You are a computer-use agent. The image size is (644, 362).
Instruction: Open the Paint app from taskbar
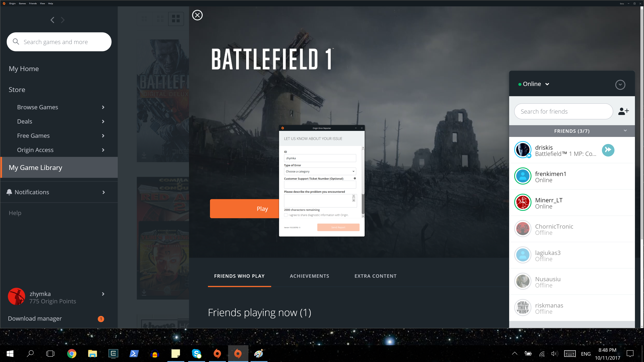(x=259, y=353)
